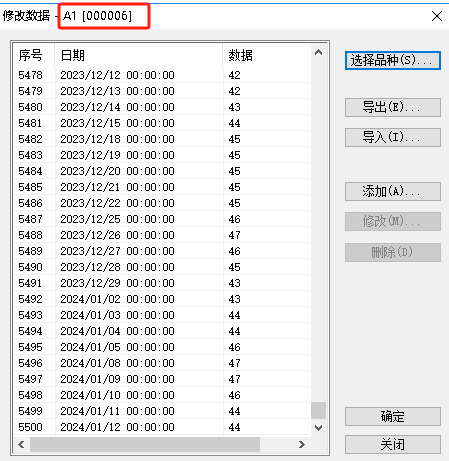Select date cell 2024/01/08 00:00:00

click(x=117, y=363)
